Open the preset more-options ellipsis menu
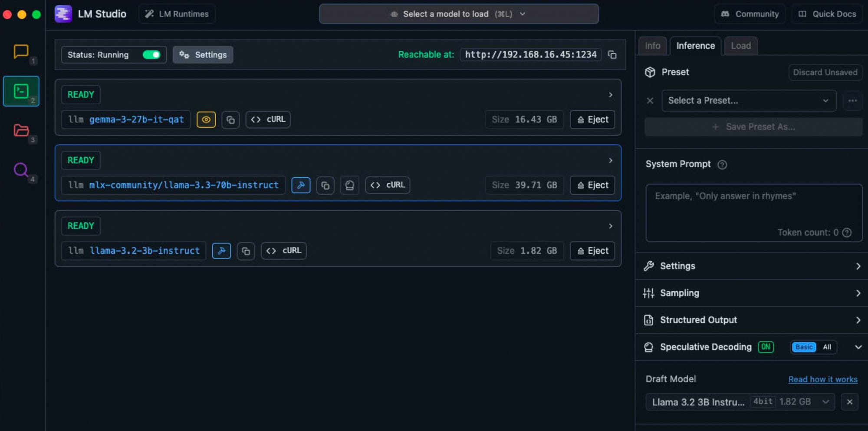The width and height of the screenshot is (868, 431). (852, 101)
